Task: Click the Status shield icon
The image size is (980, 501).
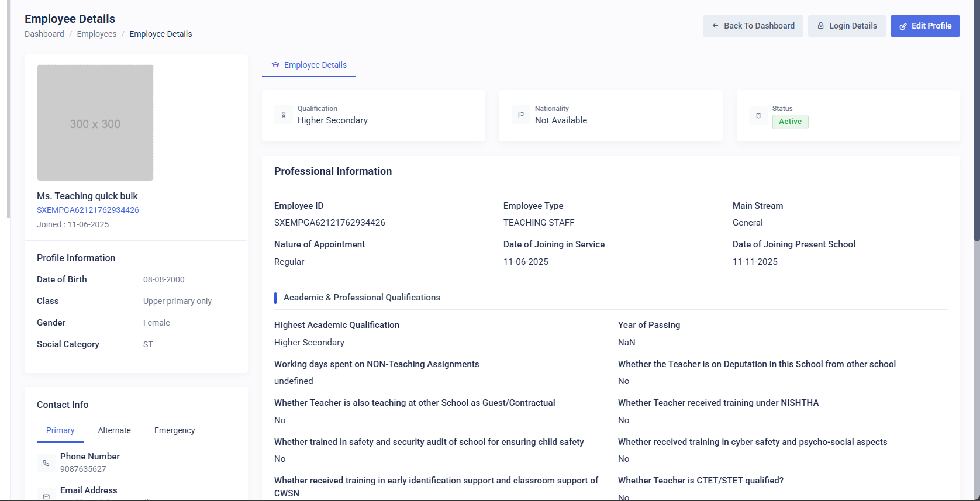Action: [758, 116]
